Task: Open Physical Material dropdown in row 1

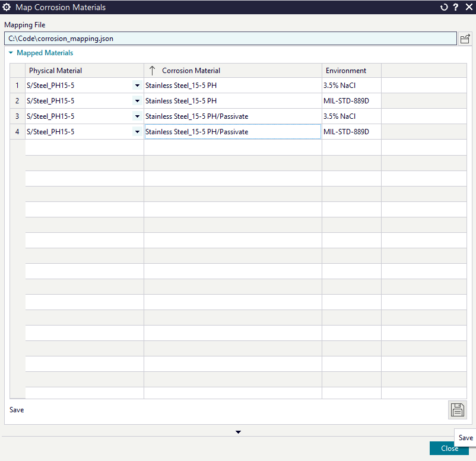Action: (x=137, y=86)
